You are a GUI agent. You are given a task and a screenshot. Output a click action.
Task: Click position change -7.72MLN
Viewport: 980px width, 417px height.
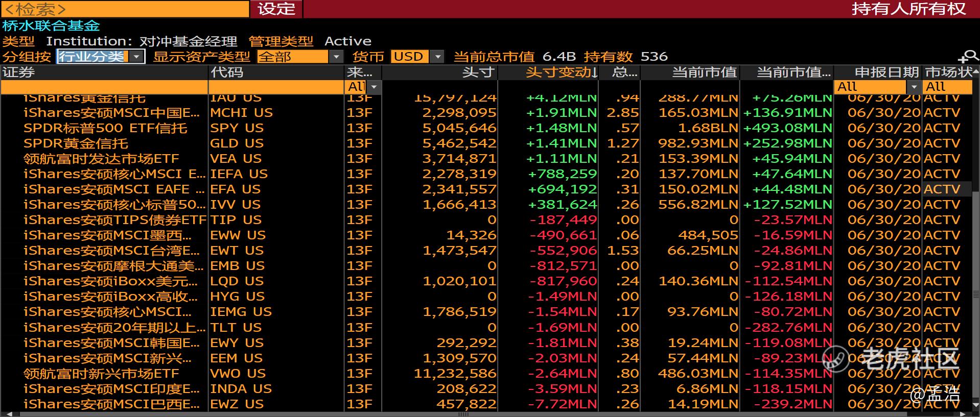tap(563, 404)
